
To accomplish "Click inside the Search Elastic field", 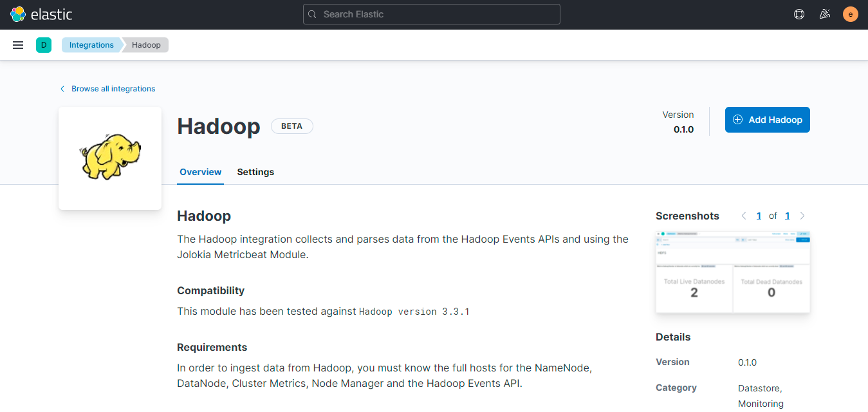I will [431, 14].
